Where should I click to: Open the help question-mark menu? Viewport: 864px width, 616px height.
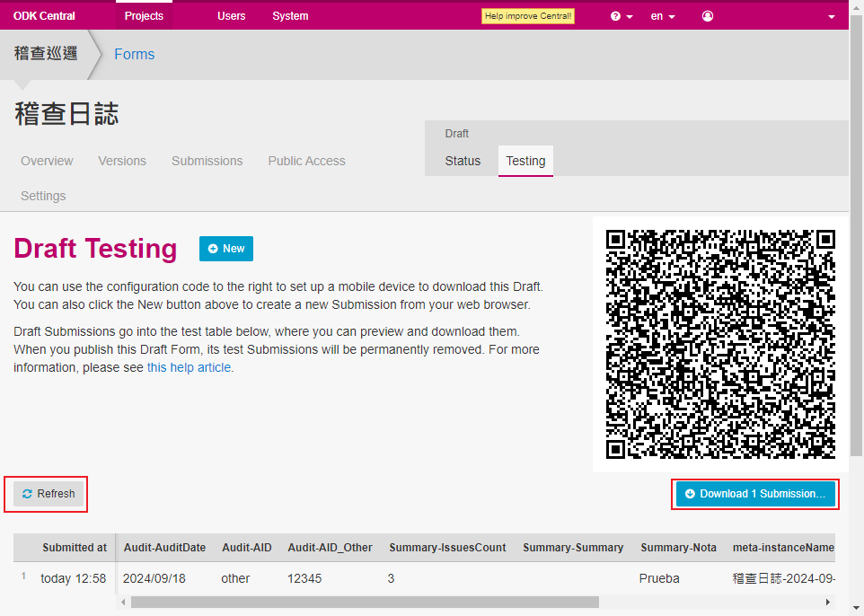point(622,16)
